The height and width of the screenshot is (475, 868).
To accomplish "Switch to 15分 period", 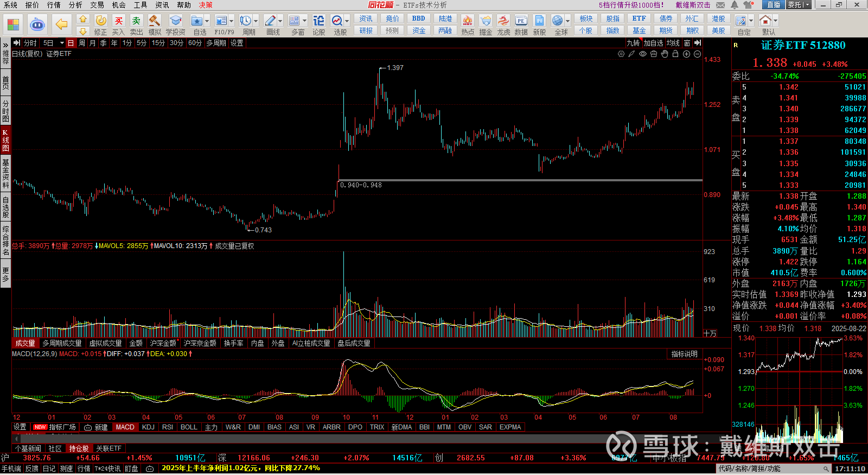I will click(x=158, y=43).
